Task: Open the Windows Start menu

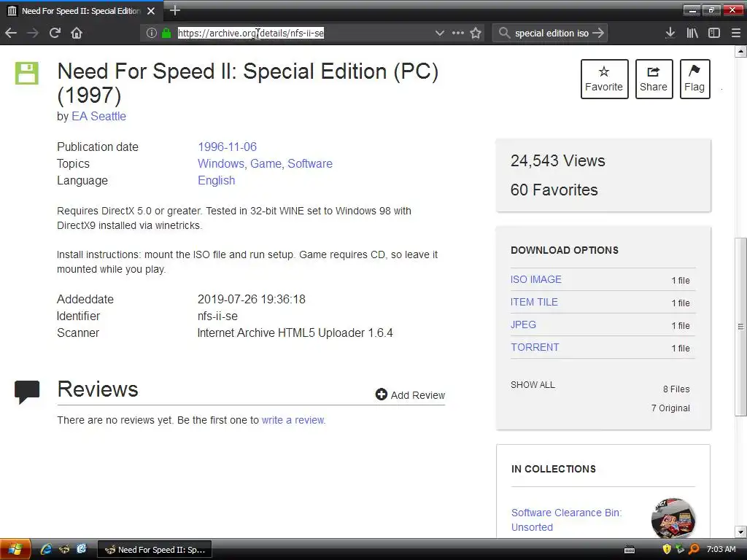Action: 15,549
